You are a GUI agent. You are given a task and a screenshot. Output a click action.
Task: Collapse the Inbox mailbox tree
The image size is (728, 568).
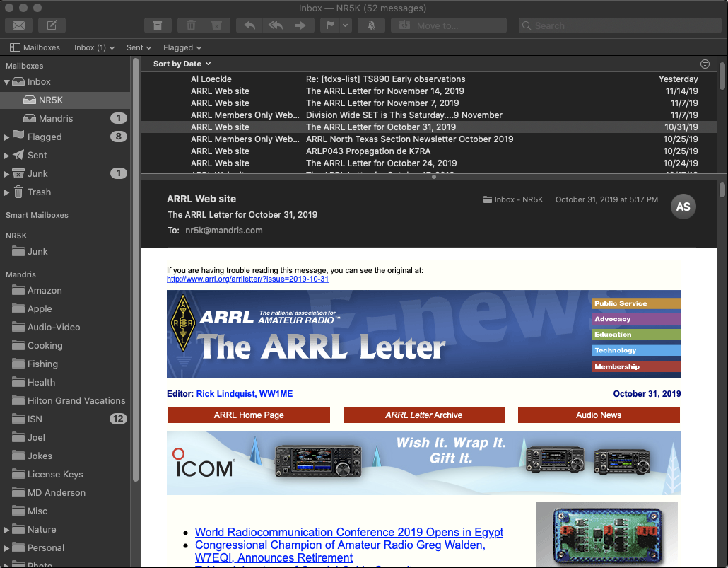[6, 82]
